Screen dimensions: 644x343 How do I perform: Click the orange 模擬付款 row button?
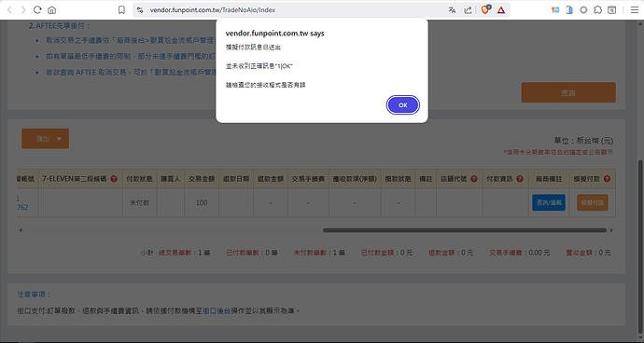tap(593, 202)
